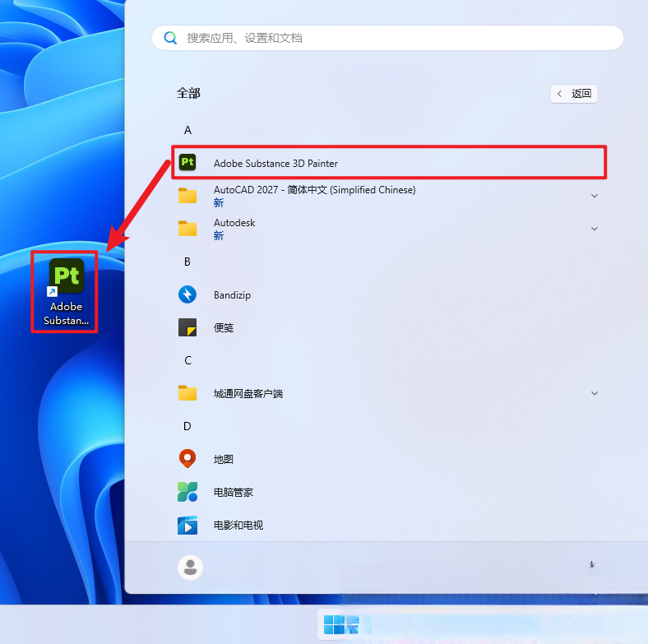Click the 返回 back button
Viewport: 648px width, 644px height.
point(574,94)
